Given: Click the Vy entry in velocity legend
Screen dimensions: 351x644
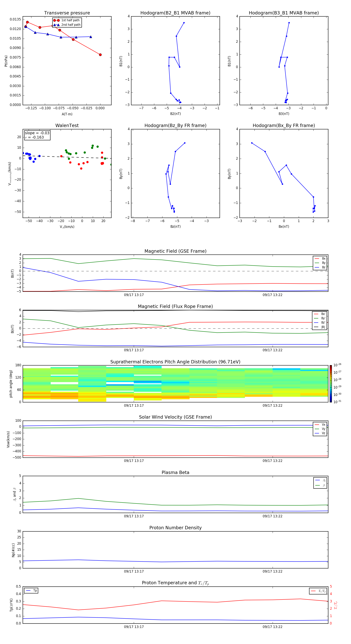Looking at the screenshot, I should point(320,429).
